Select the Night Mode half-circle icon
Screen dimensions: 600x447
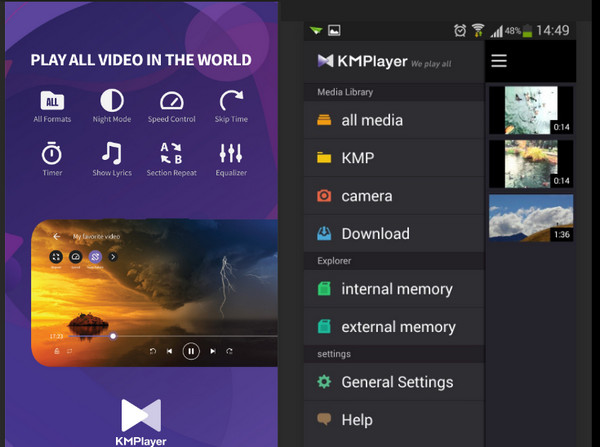click(112, 101)
